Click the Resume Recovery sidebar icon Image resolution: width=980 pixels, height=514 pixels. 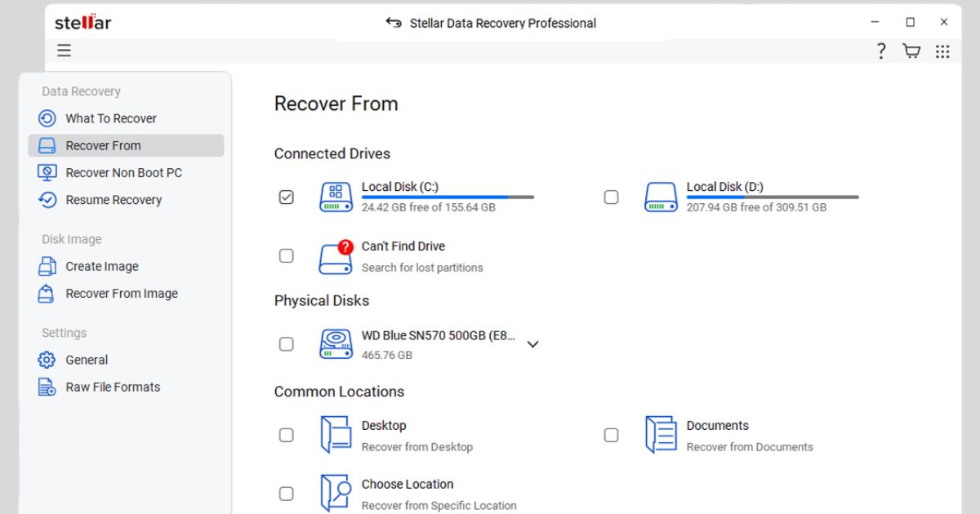(x=47, y=200)
